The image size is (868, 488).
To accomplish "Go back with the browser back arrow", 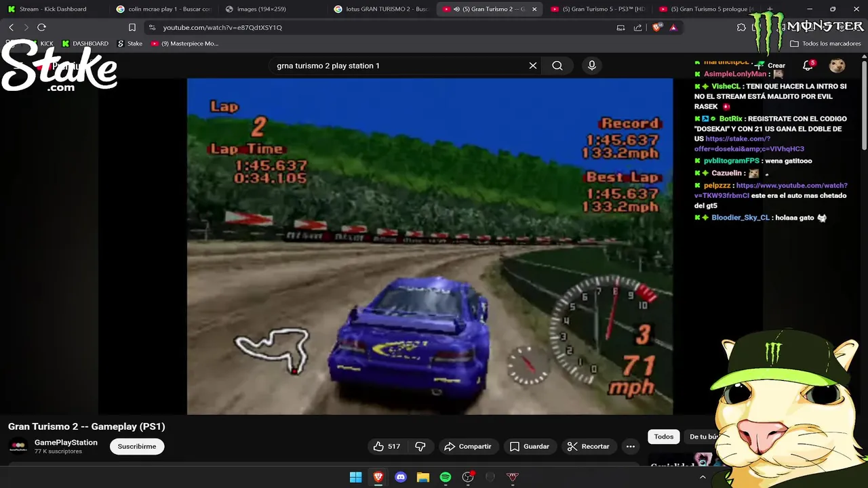I will point(12,27).
